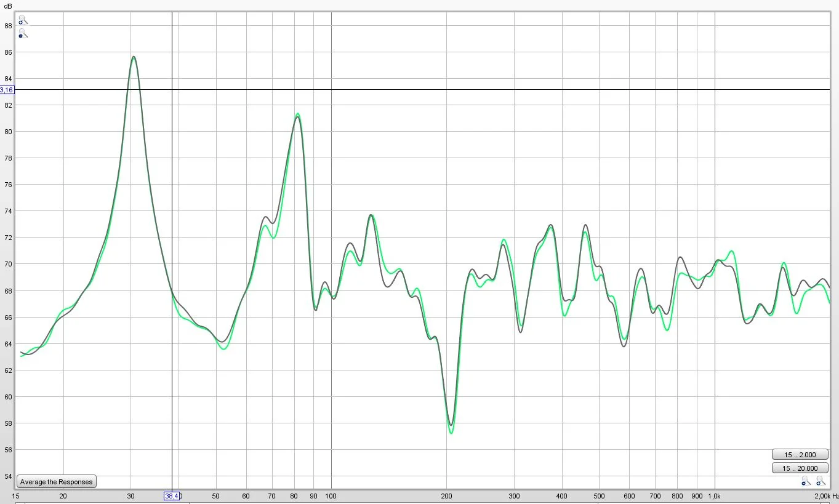Click the dB unit label

(9, 5)
